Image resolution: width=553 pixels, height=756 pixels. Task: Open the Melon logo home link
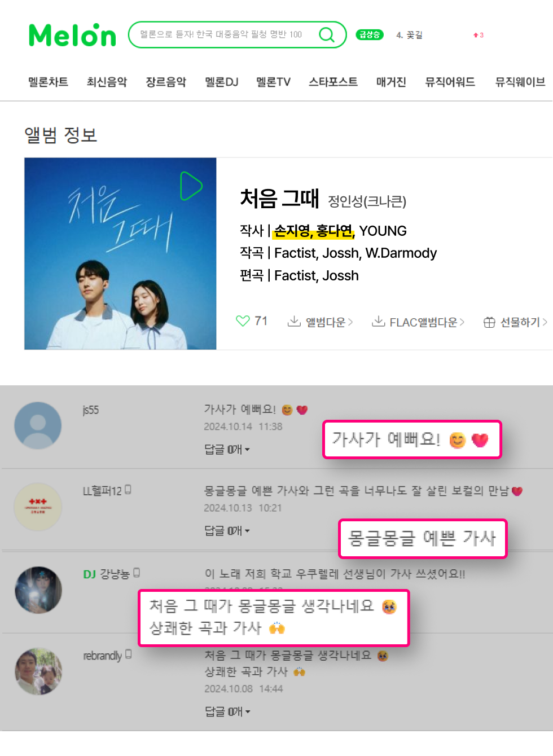click(72, 35)
